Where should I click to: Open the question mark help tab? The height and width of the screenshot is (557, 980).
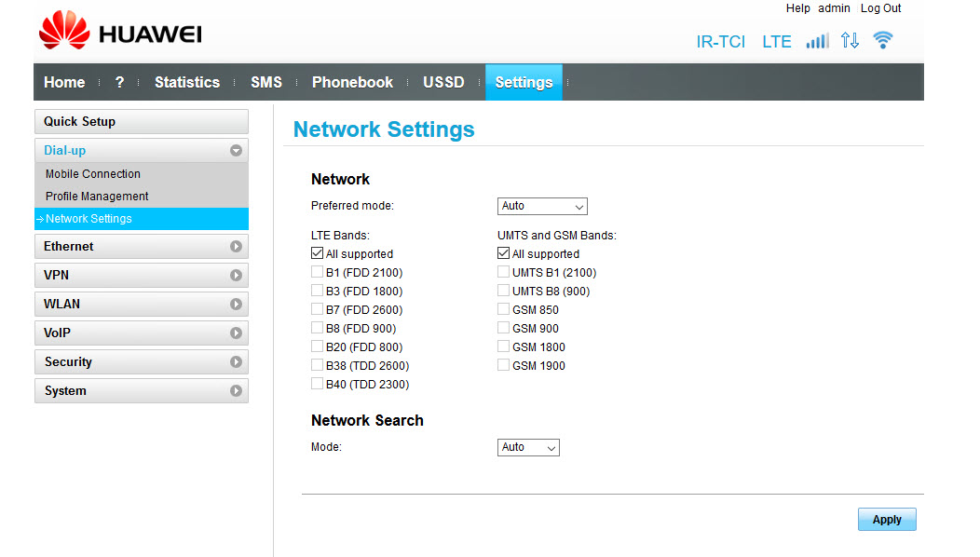point(119,82)
